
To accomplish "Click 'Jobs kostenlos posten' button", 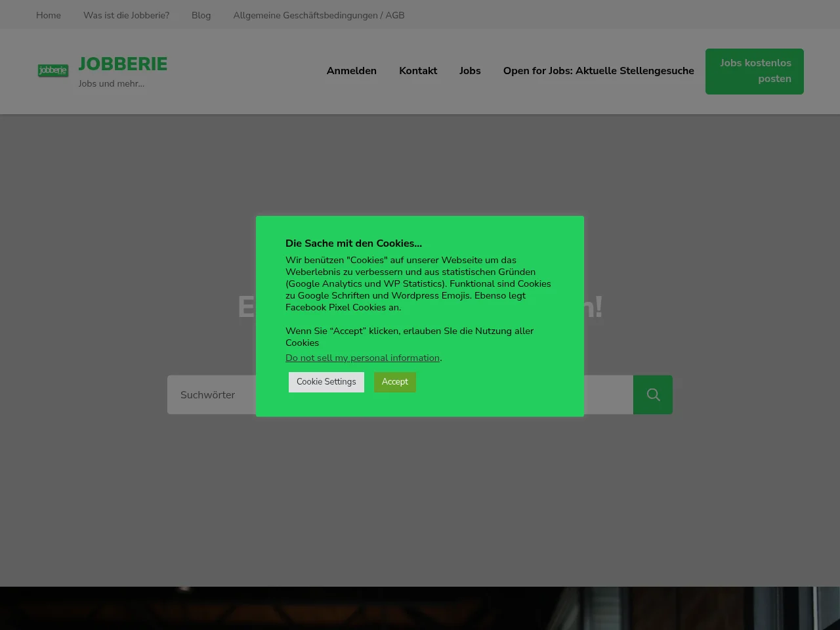I will 755,72.
